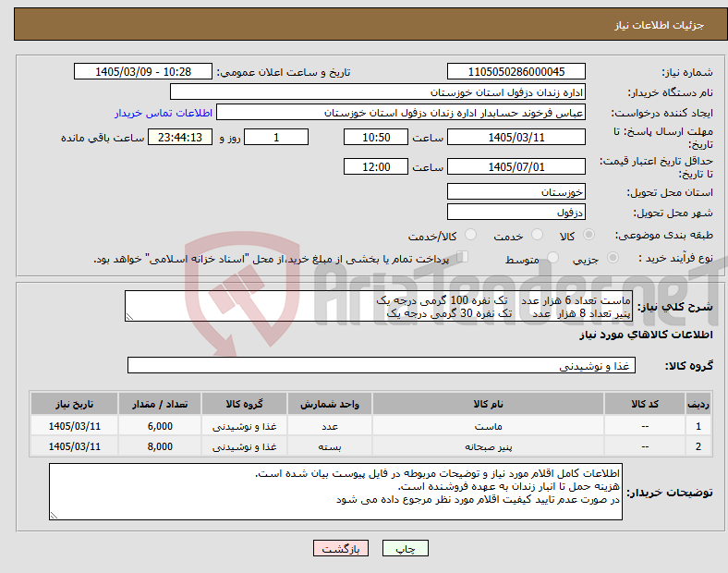Click the اطلاعات کالاهای مورد نیاز section heading
The height and width of the screenshot is (573, 728).
pyautogui.click(x=646, y=335)
